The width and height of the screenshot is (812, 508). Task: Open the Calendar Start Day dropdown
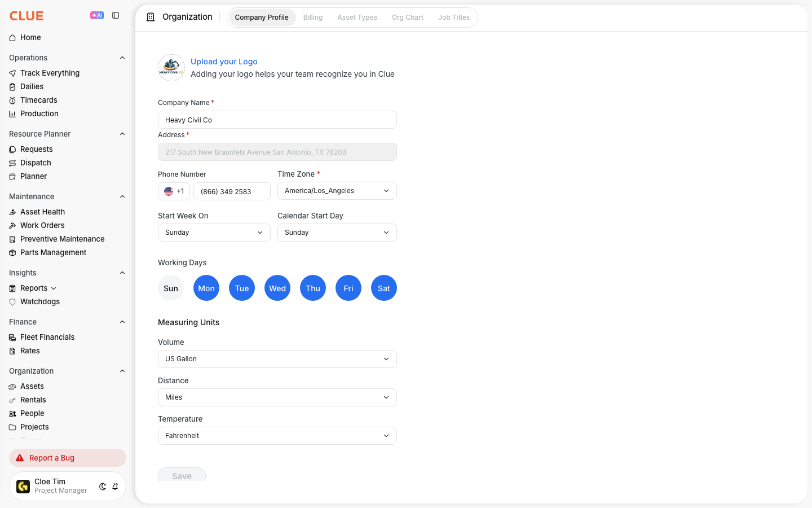pos(337,233)
